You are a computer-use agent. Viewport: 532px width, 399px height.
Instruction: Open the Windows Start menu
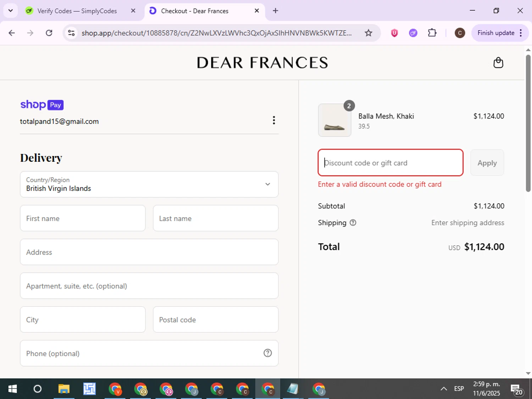(12, 389)
